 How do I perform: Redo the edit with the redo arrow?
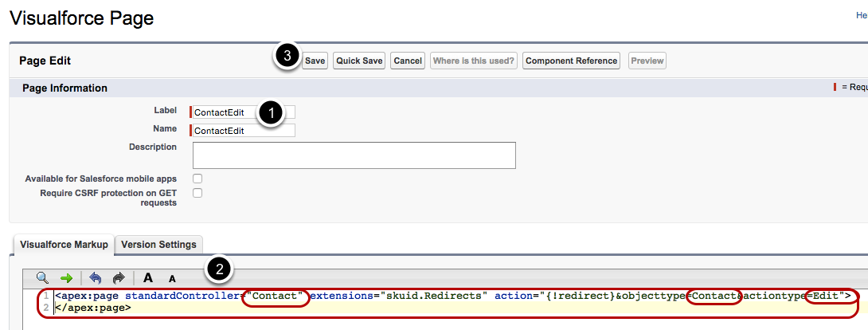tap(119, 277)
